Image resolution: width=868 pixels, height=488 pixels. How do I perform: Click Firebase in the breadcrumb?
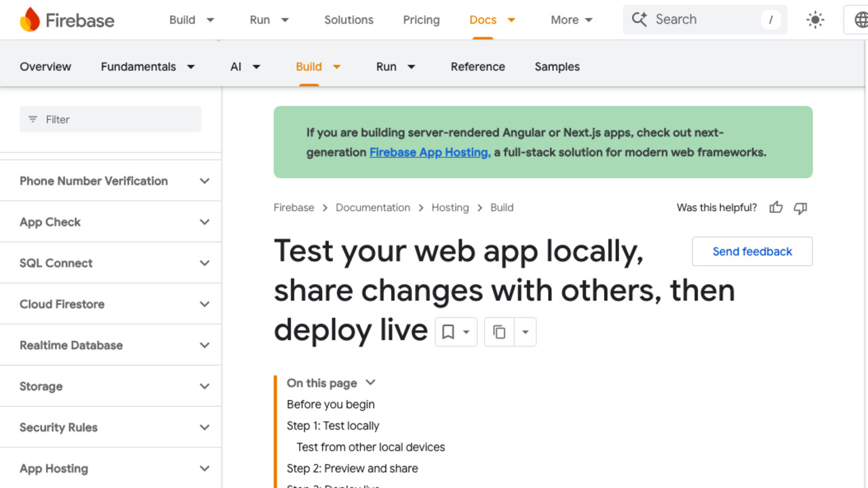[294, 208]
